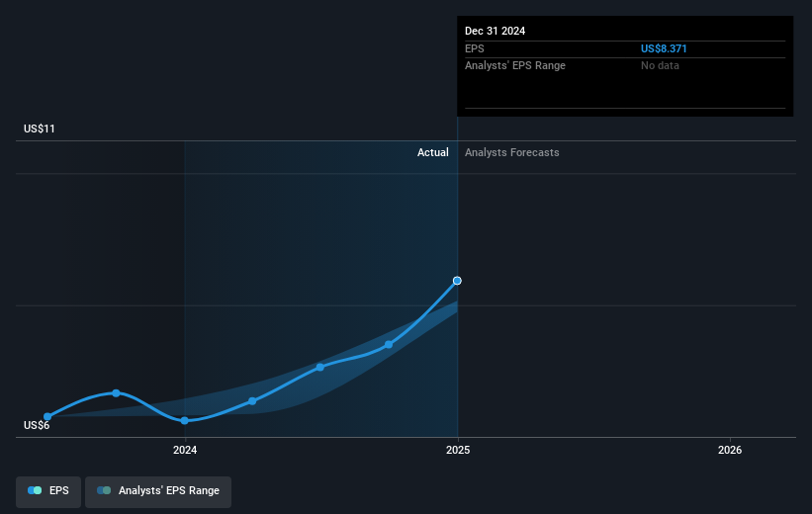
Task: Click the No data value in tooltip
Action: pos(660,66)
